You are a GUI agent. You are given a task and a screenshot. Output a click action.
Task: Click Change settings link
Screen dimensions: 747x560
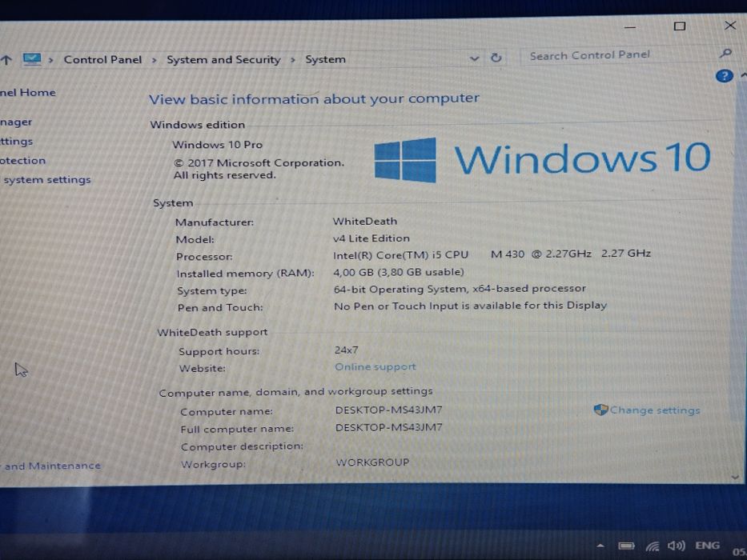coord(655,410)
